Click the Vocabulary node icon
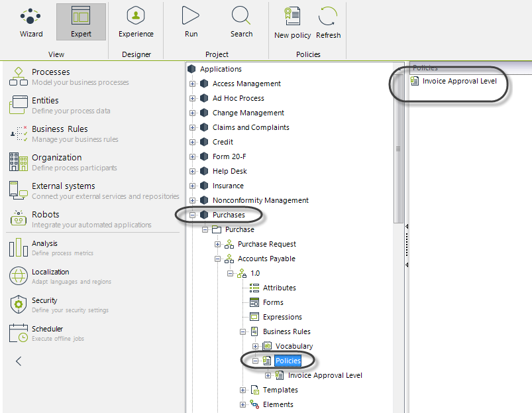The width and height of the screenshot is (532, 413). [x=267, y=346]
